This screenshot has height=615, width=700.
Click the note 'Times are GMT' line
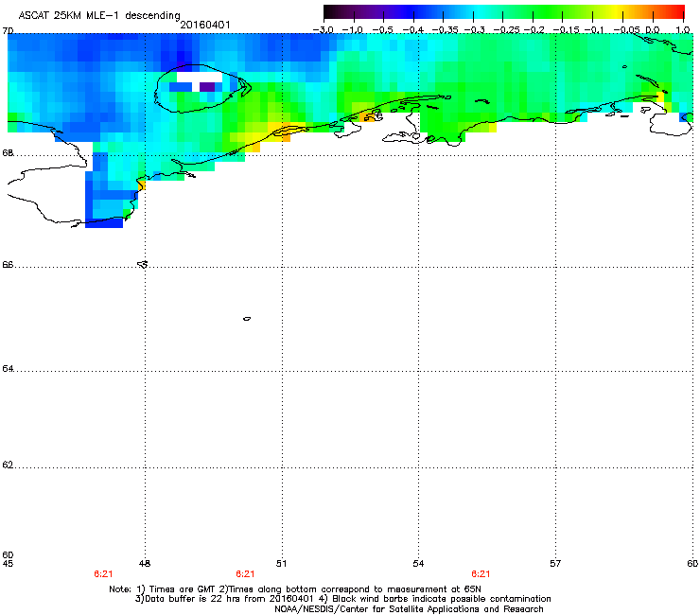click(295, 589)
